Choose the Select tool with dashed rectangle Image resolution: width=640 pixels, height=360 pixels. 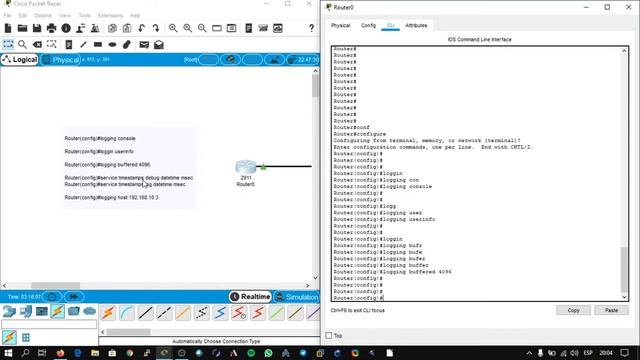(x=8, y=44)
